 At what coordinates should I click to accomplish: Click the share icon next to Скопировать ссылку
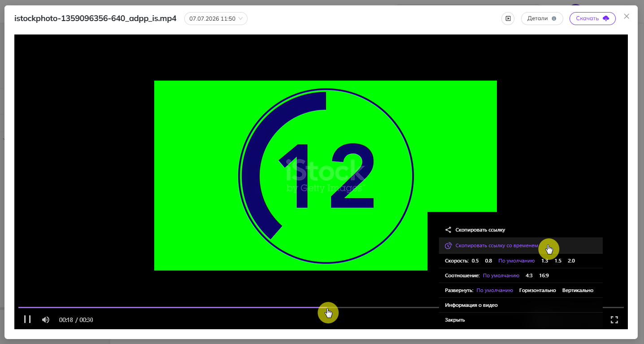448,230
